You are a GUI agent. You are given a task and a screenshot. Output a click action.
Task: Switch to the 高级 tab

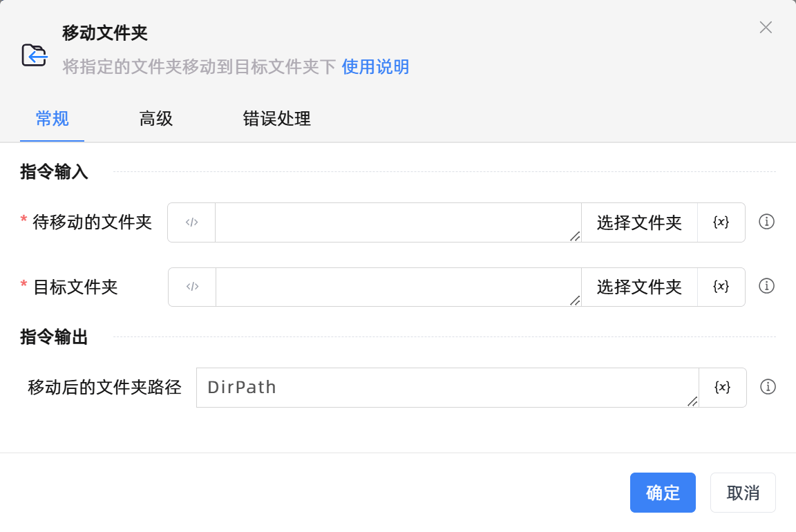pos(155,119)
